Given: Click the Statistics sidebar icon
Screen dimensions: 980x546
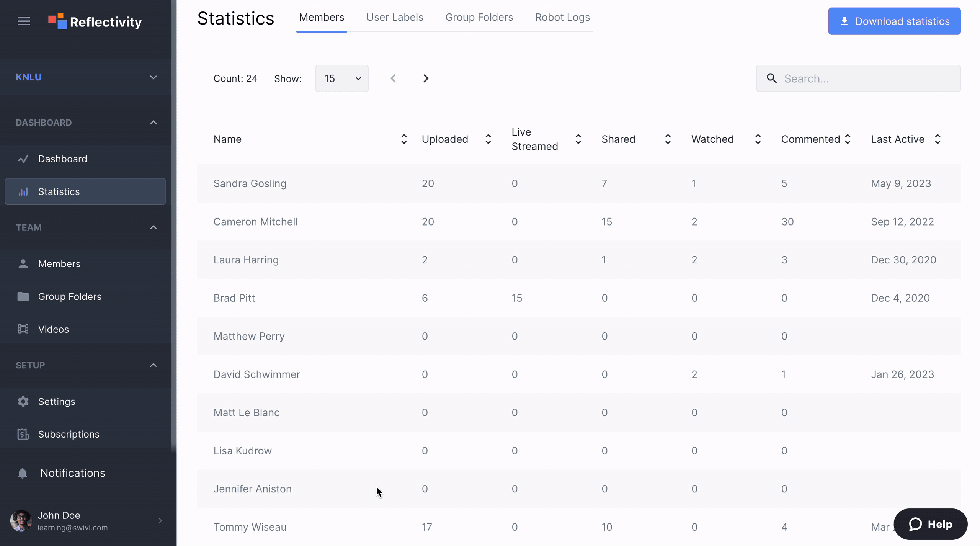Looking at the screenshot, I should (x=23, y=192).
